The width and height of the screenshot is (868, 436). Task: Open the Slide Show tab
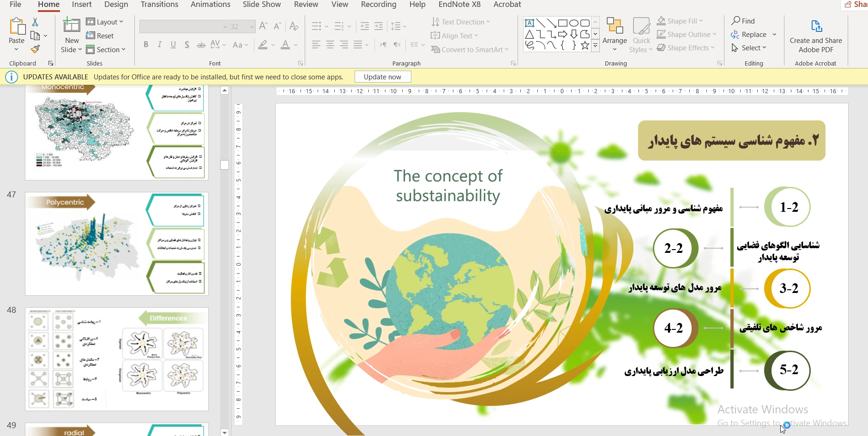(x=261, y=5)
